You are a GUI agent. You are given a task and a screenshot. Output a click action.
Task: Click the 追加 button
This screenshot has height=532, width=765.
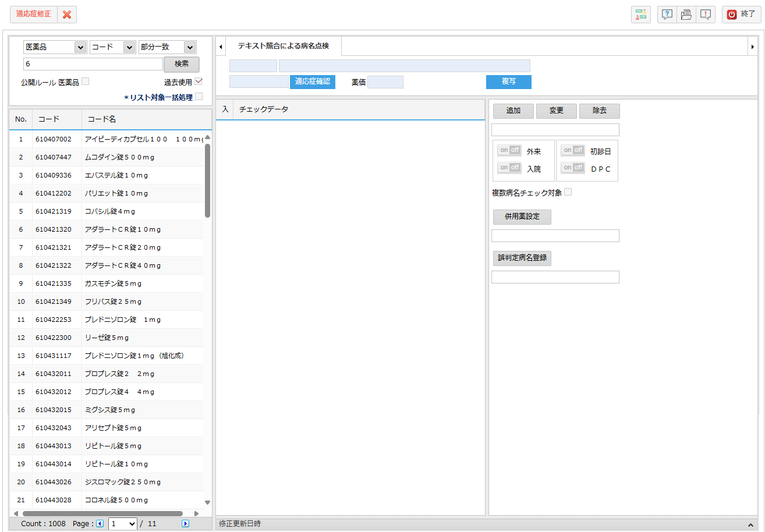513,111
